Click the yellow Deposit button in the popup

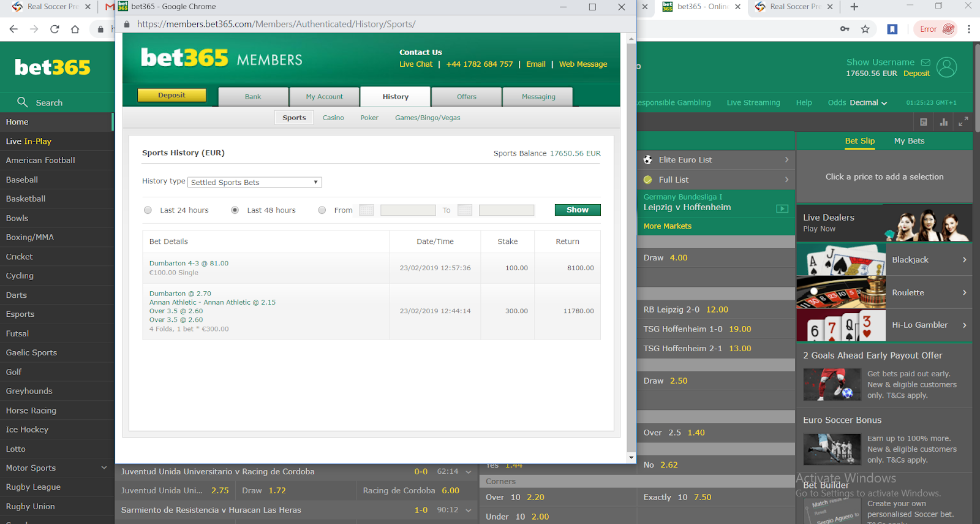click(171, 95)
